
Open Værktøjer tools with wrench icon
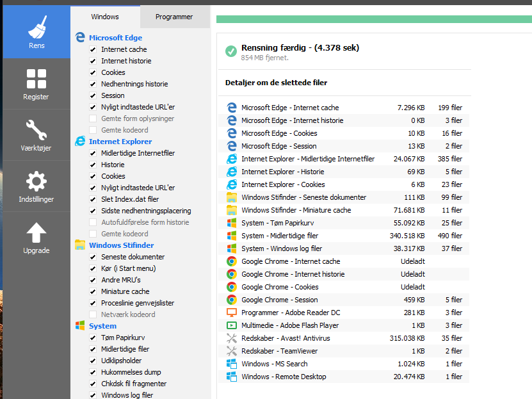(x=36, y=135)
